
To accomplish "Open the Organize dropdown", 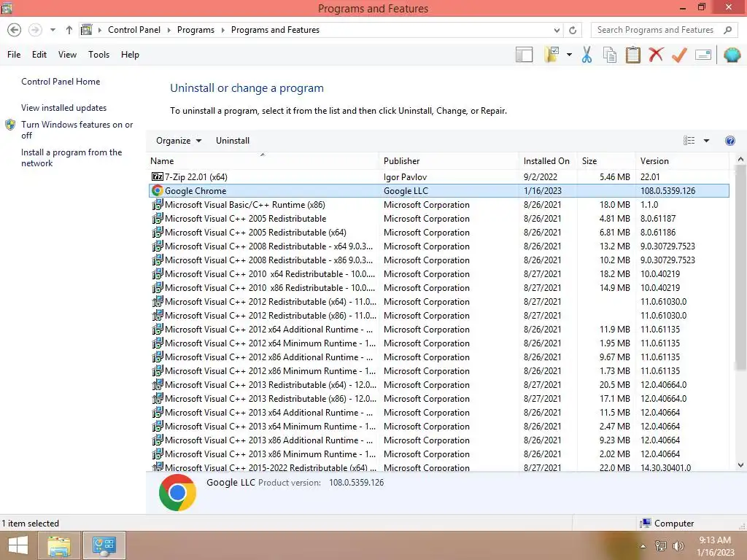I will [179, 141].
